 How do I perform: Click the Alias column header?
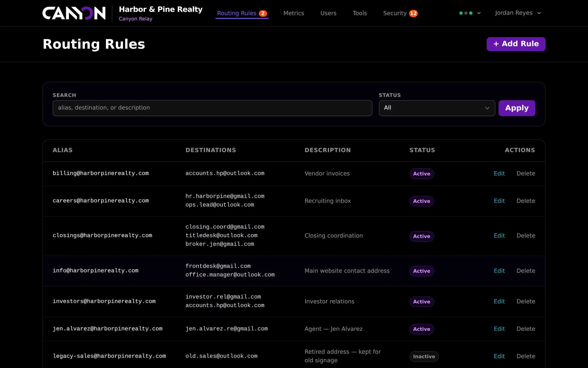pos(63,150)
